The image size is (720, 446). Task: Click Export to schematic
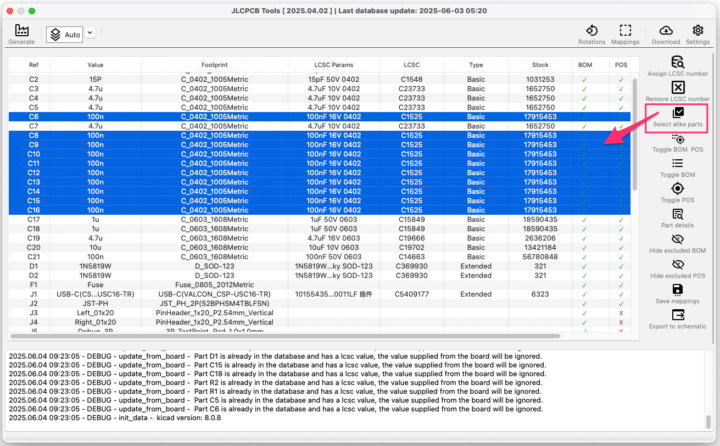click(x=678, y=318)
